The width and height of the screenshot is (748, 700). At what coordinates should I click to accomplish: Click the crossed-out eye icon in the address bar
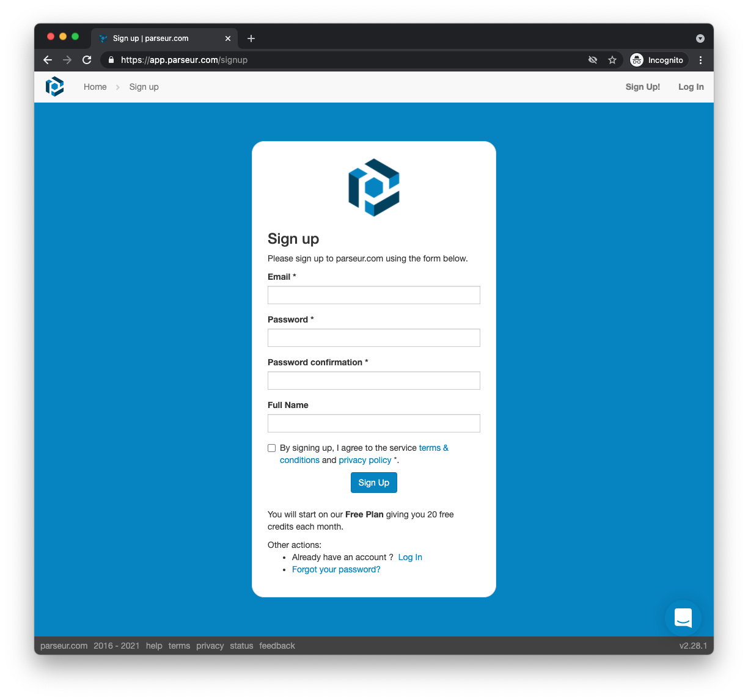click(x=593, y=60)
